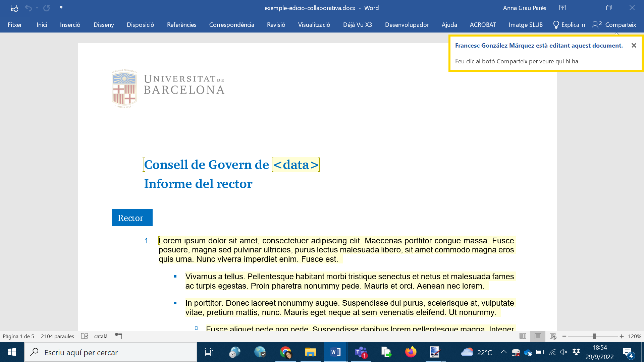This screenshot has height=362, width=644.
Task: Open spelling and proofing status icon
Action: [85, 336]
